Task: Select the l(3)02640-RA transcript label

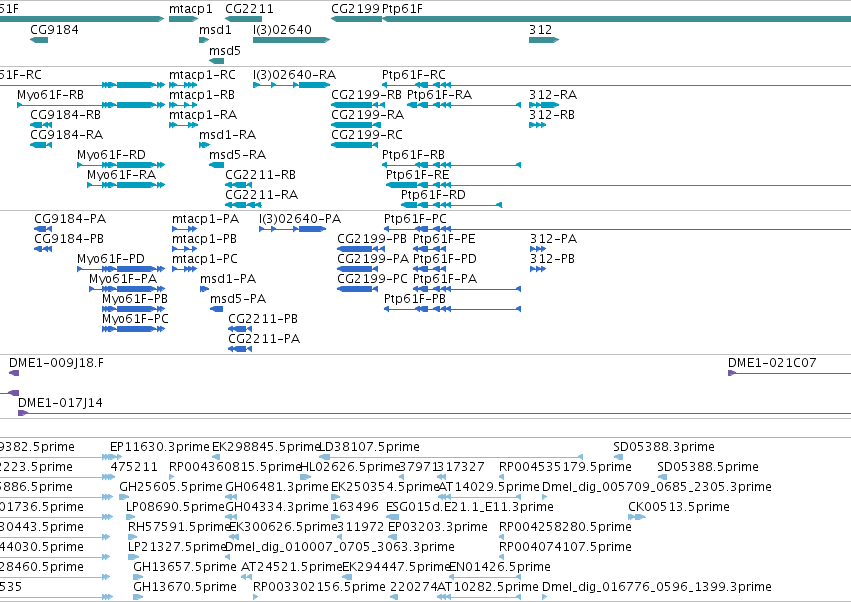Action: pos(294,74)
